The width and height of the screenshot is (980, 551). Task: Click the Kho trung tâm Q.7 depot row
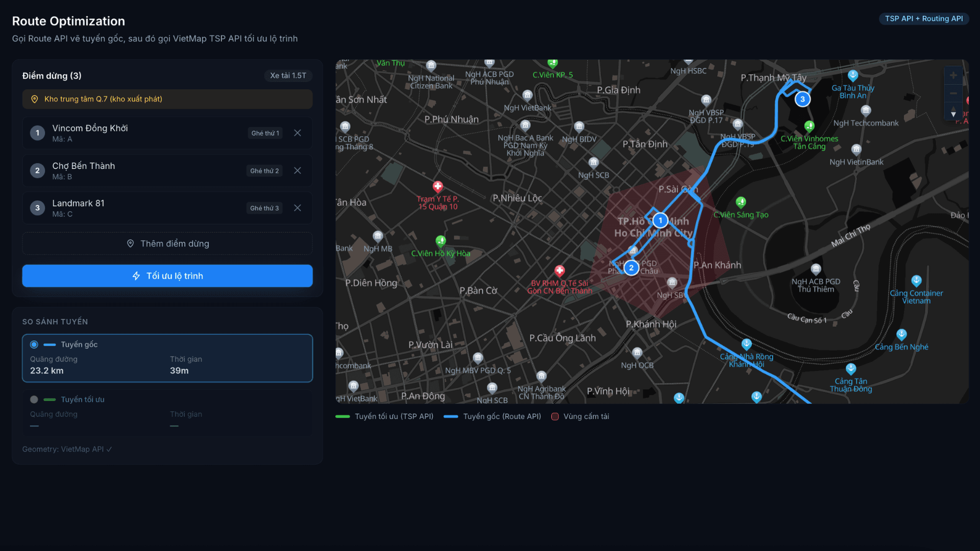pos(167,99)
